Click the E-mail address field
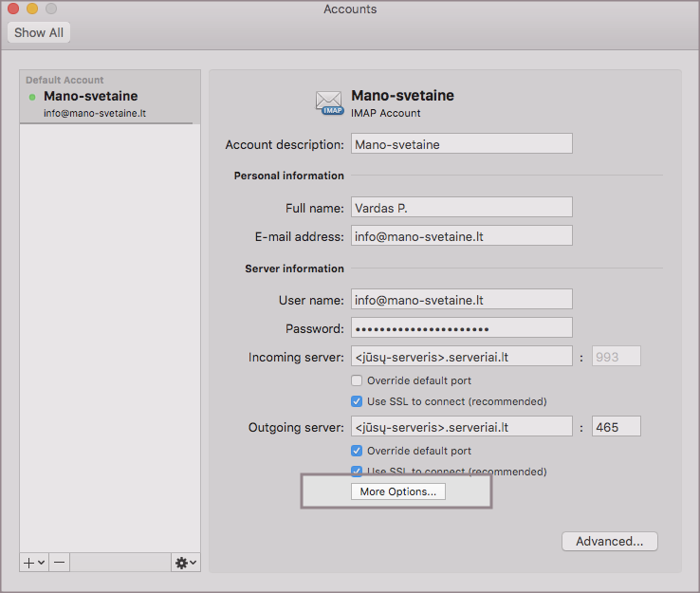The image size is (700, 593). pyautogui.click(x=461, y=236)
